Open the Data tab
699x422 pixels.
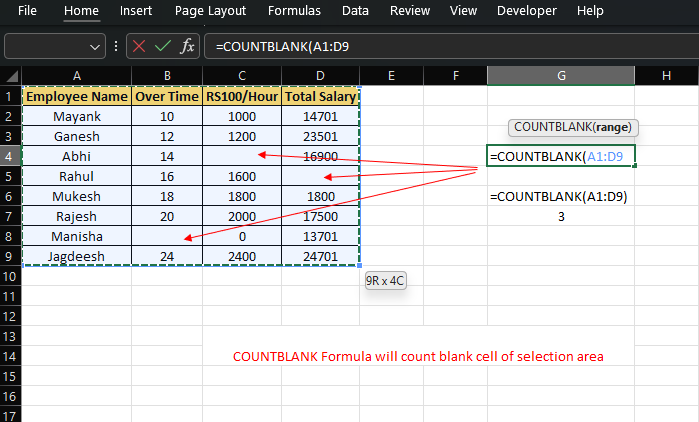[x=355, y=11]
